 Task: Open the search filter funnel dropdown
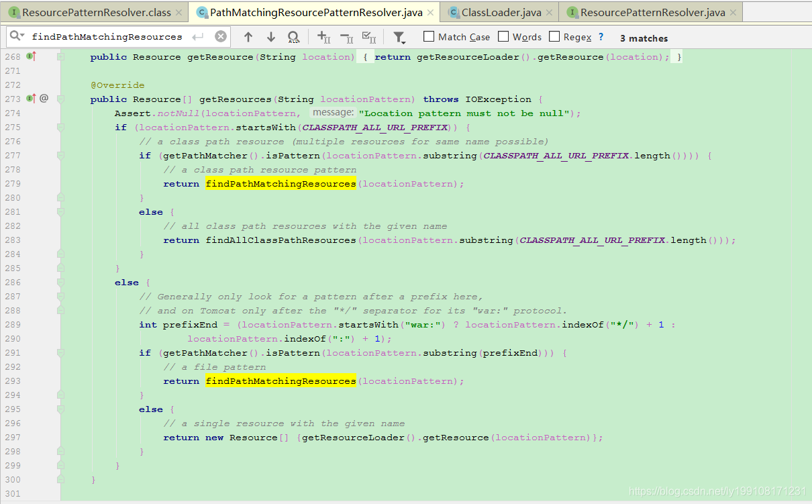click(399, 37)
